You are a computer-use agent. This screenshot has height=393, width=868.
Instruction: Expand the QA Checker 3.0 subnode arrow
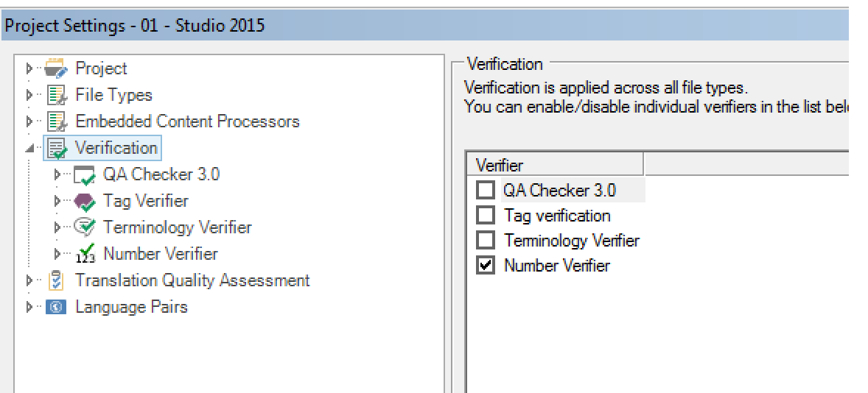[58, 175]
